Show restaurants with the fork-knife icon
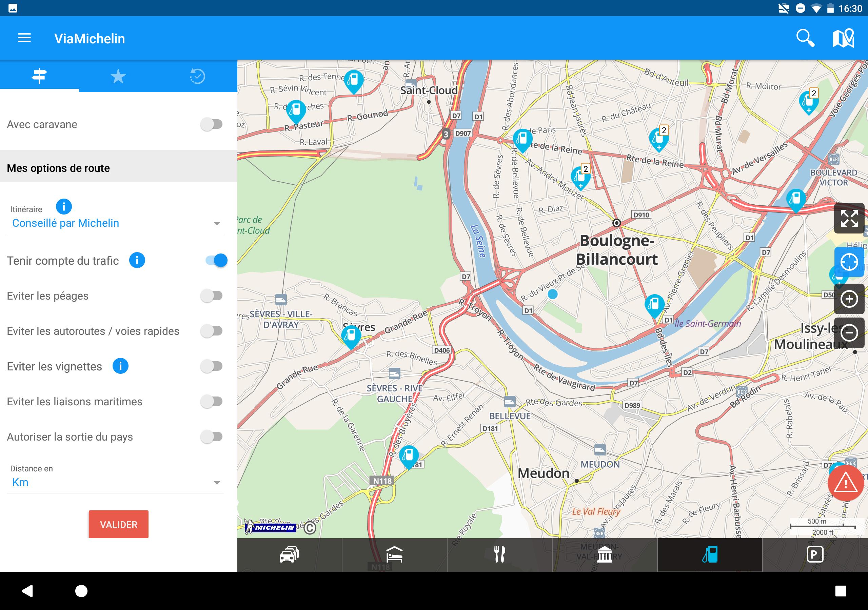 tap(499, 555)
